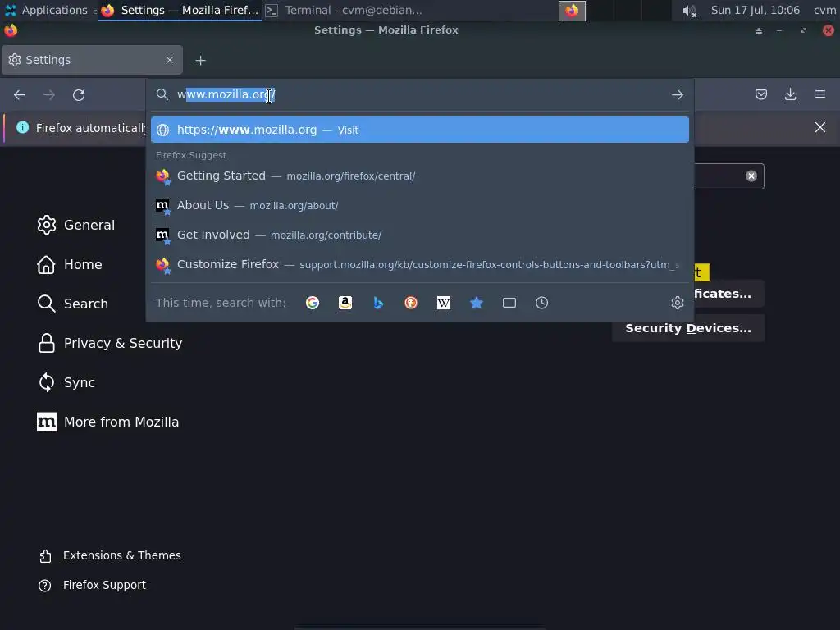Go to URL with arrow button
This screenshot has width=840, height=630.
[x=677, y=95]
